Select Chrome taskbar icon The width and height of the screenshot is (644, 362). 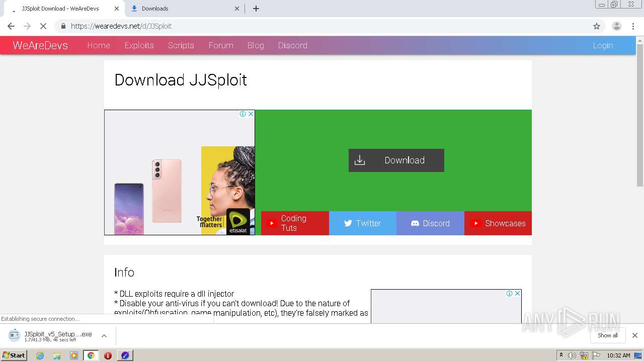tap(91, 355)
